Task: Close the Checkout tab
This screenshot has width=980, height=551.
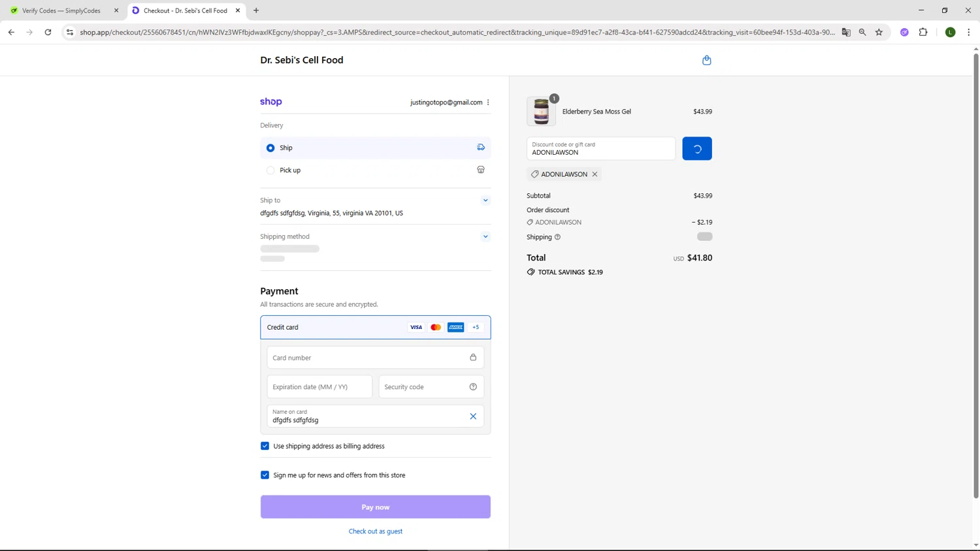Action: pyautogui.click(x=238, y=10)
